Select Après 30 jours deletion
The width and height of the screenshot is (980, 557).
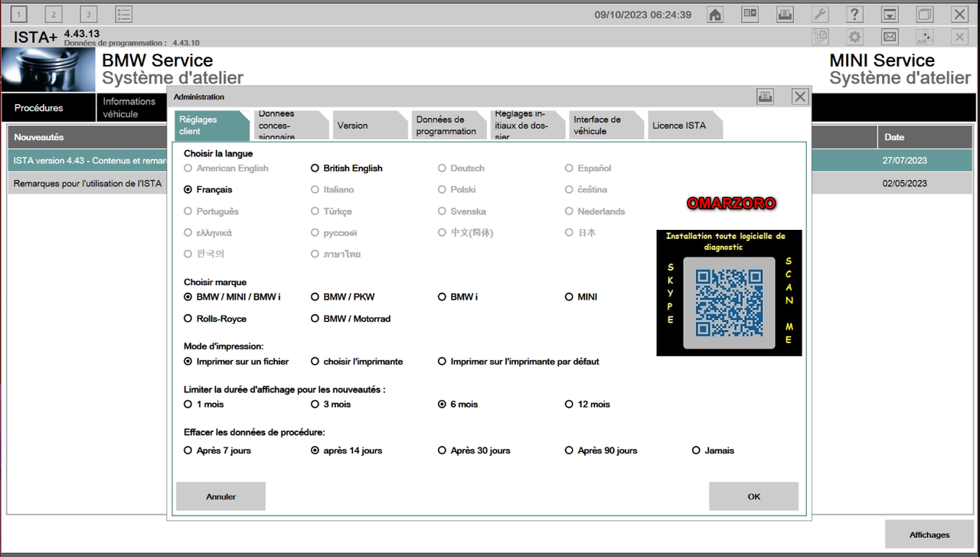point(474,451)
